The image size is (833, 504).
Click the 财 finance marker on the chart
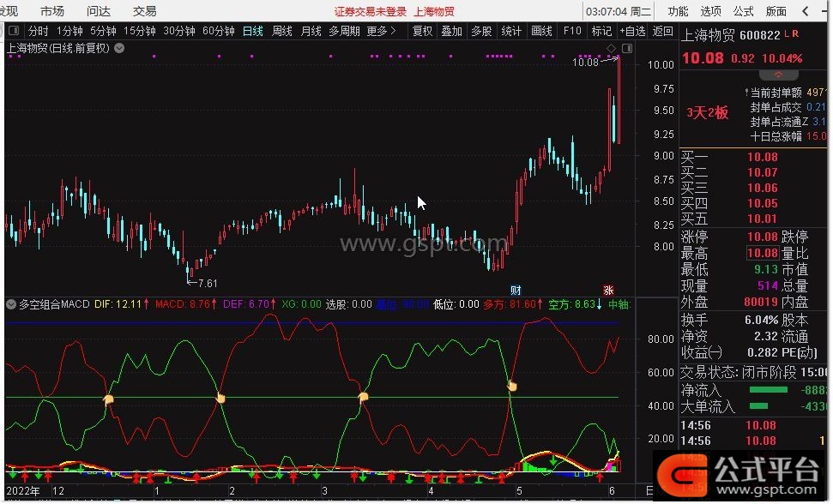(x=516, y=291)
